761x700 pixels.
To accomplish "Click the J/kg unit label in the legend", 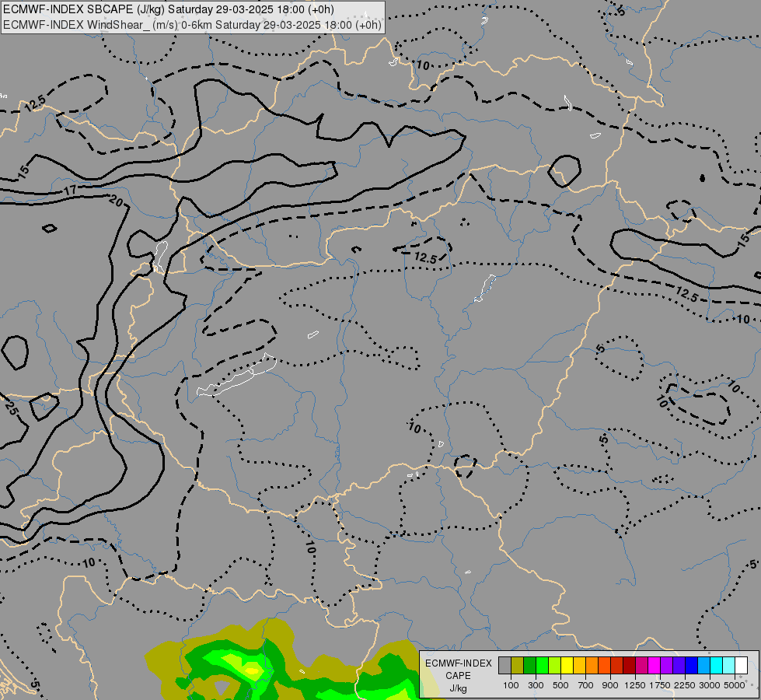I will pyautogui.click(x=458, y=688).
